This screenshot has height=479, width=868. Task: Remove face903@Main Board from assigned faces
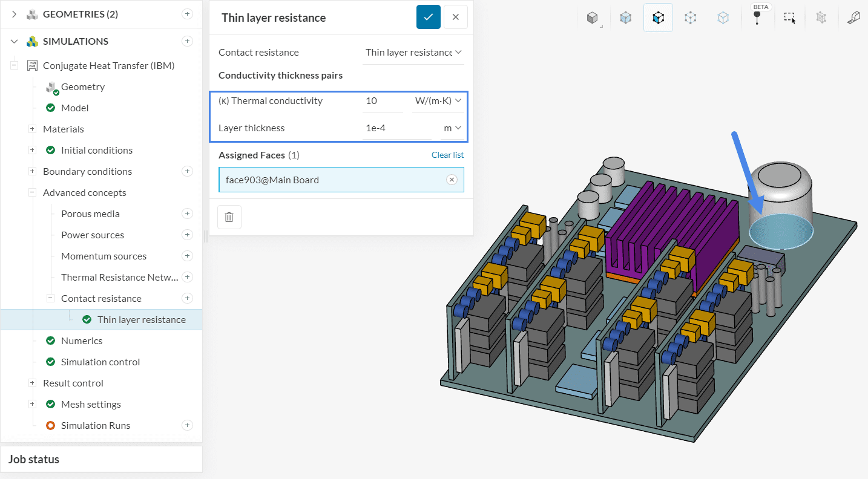[x=452, y=180]
